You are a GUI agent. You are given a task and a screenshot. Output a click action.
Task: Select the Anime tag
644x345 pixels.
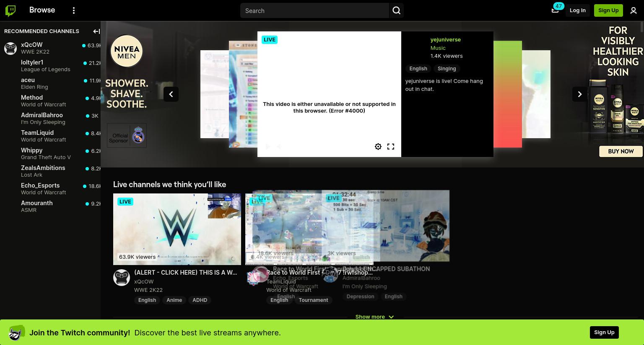click(174, 300)
